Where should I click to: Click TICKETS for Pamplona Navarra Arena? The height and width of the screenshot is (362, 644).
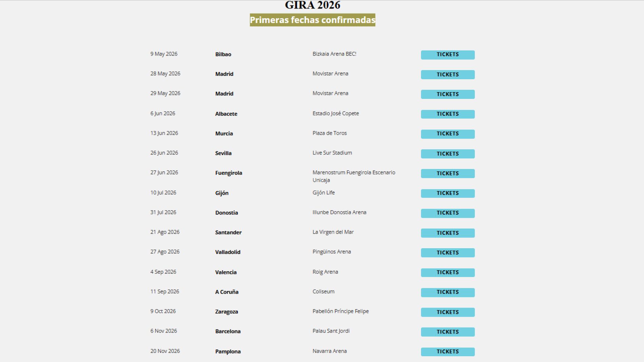click(x=447, y=352)
